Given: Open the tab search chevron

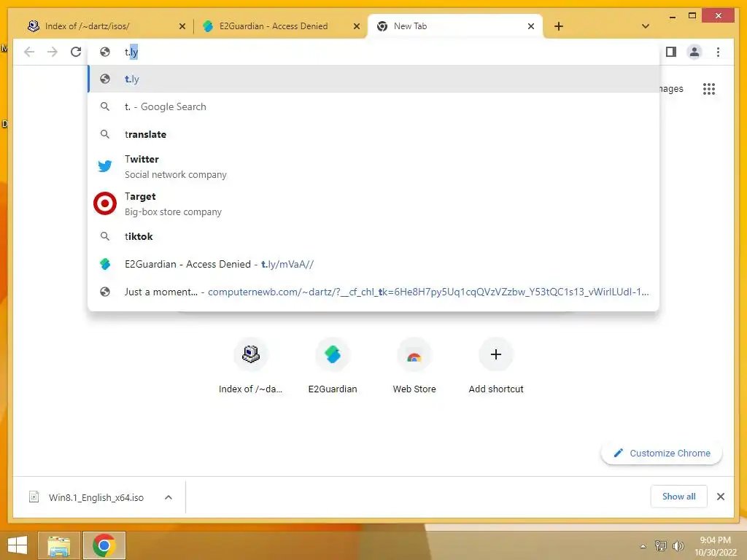Looking at the screenshot, I should click(645, 26).
